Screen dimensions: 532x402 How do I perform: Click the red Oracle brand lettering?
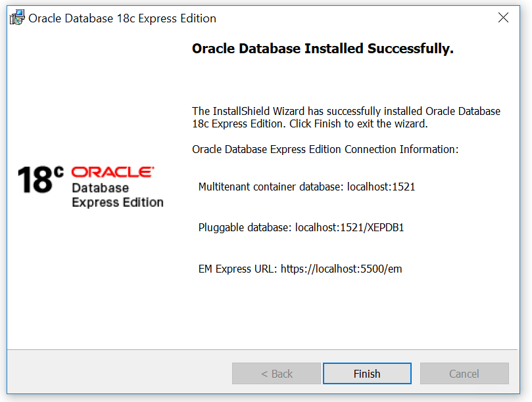112,172
